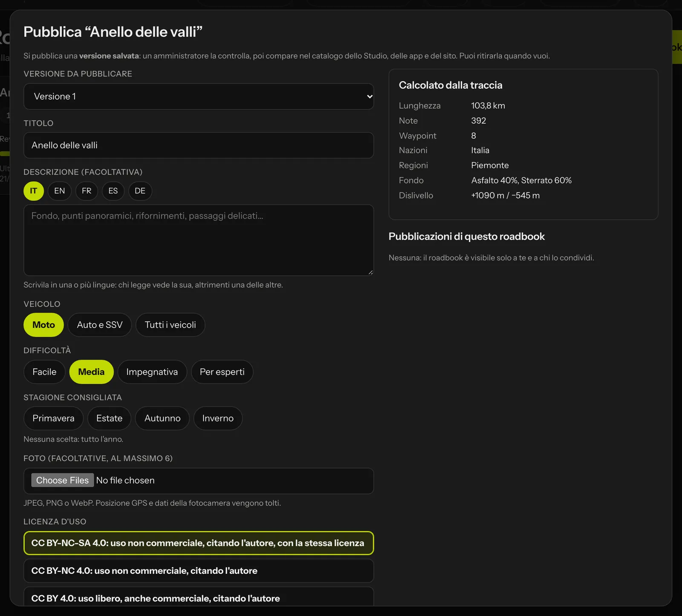Image resolution: width=682 pixels, height=616 pixels.
Task: Toggle Inverno season
Action: [218, 418]
